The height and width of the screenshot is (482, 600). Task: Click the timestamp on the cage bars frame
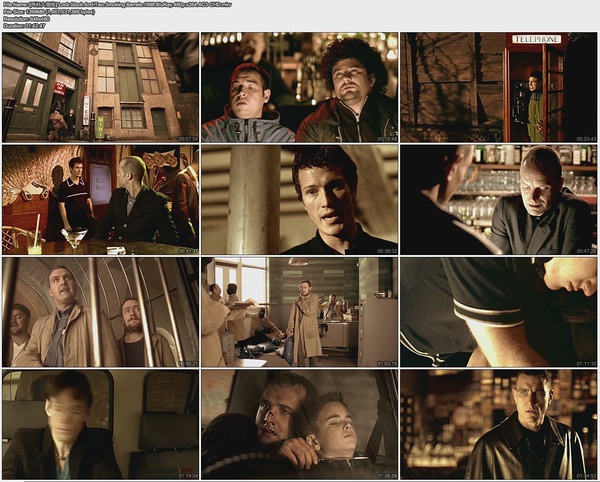[187, 363]
